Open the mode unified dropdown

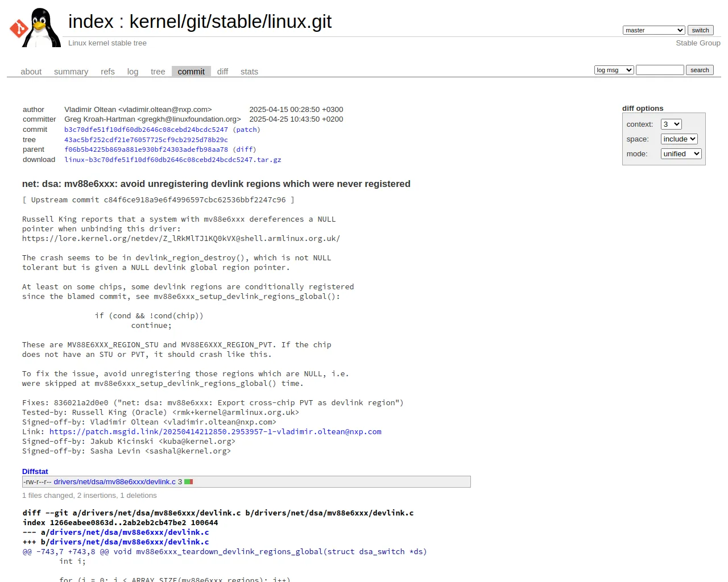tap(681, 153)
